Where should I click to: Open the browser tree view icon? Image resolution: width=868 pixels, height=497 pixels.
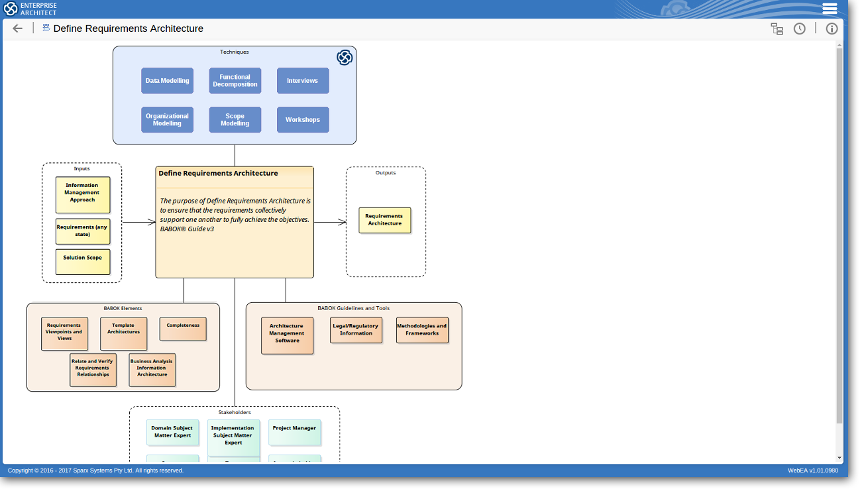777,28
